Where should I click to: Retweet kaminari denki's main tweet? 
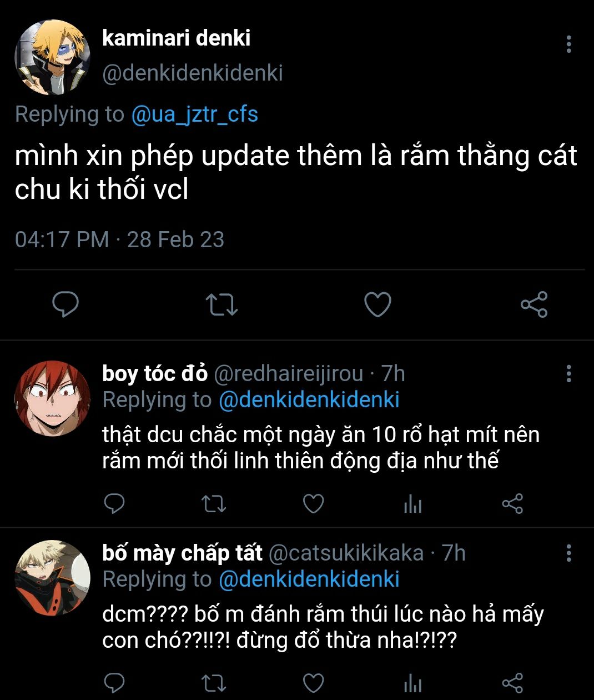tap(222, 304)
